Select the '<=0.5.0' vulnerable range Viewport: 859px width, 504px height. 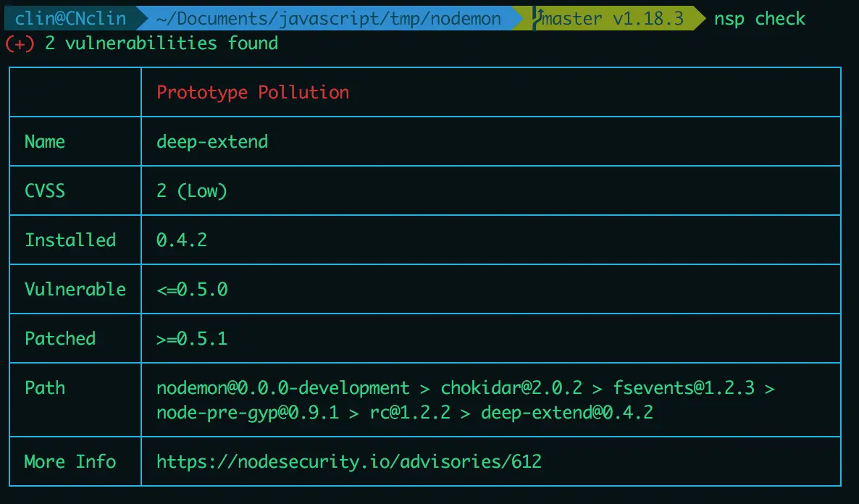[x=192, y=289]
